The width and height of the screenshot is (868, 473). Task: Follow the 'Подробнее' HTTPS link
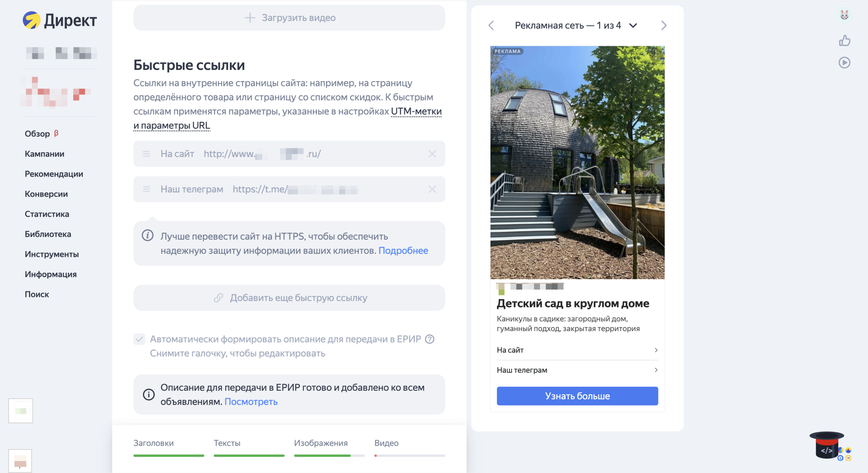403,251
